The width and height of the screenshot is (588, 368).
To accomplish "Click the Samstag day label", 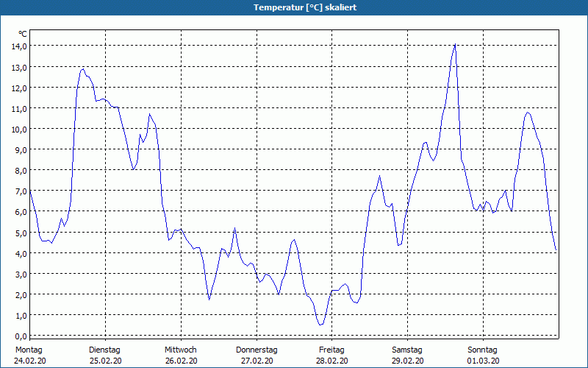I will pyautogui.click(x=407, y=350).
